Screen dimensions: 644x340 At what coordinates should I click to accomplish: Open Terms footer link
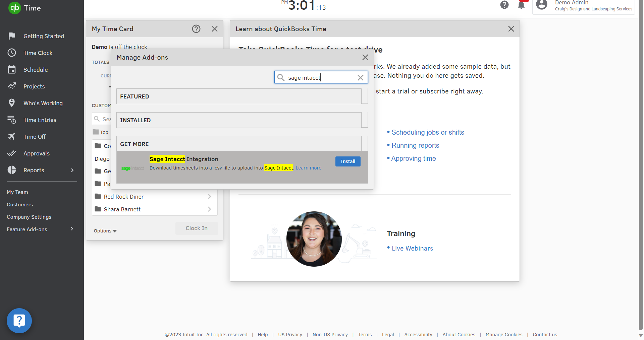tap(365, 335)
